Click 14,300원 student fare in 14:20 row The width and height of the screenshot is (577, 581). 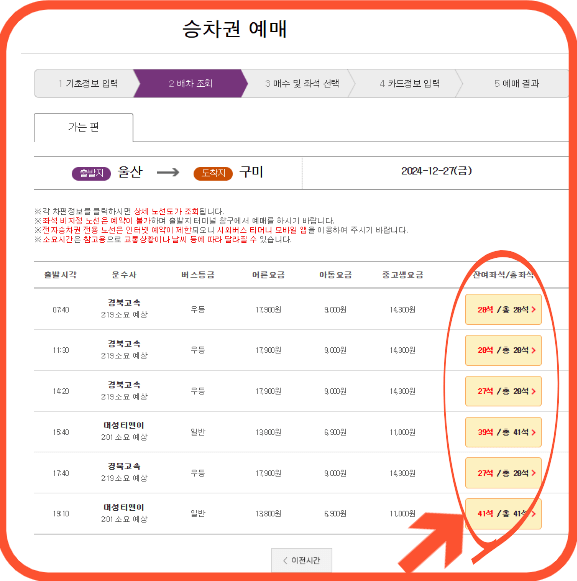click(x=402, y=391)
